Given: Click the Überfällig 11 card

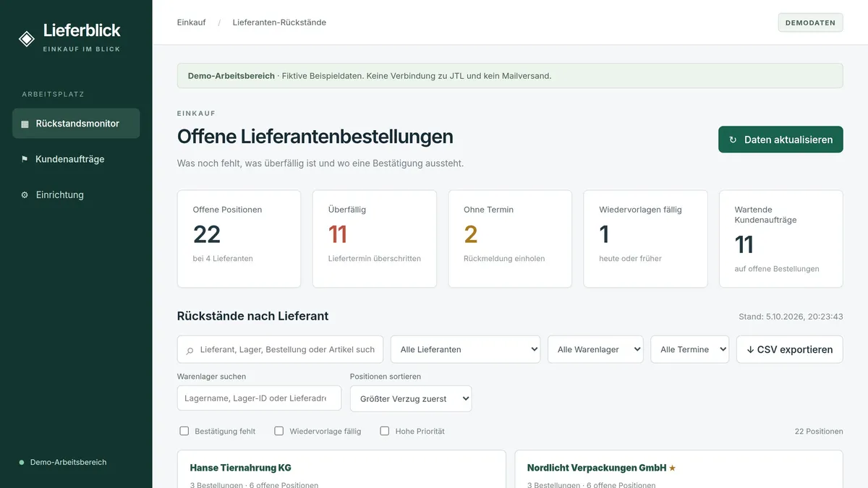Looking at the screenshot, I should pos(375,239).
